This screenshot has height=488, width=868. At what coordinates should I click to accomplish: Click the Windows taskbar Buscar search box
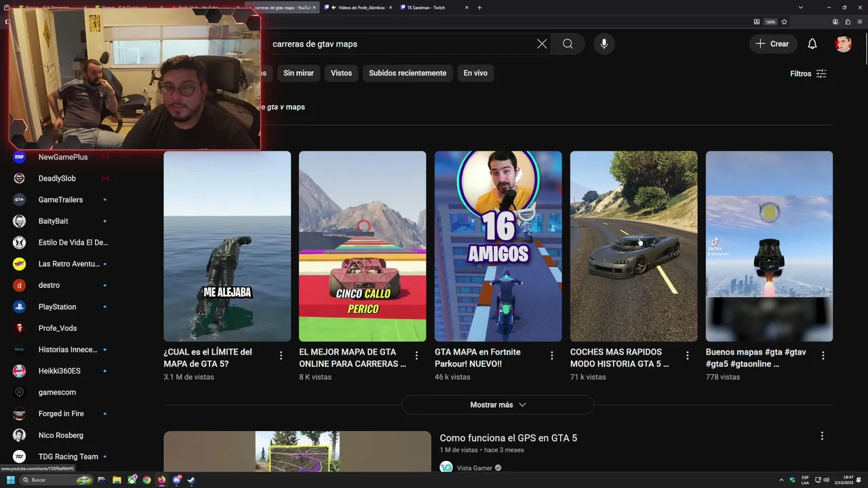pyautogui.click(x=58, y=480)
